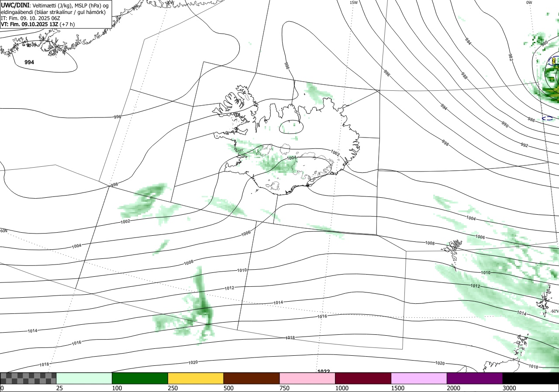559x392 pixels.
Task: Click the 986 isobar label
Action: tap(531, 120)
